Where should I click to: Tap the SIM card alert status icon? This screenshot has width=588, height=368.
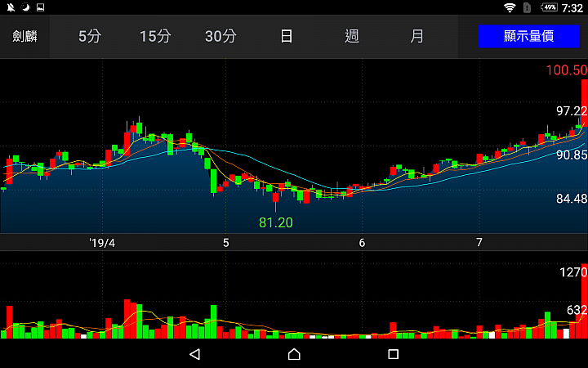click(527, 7)
